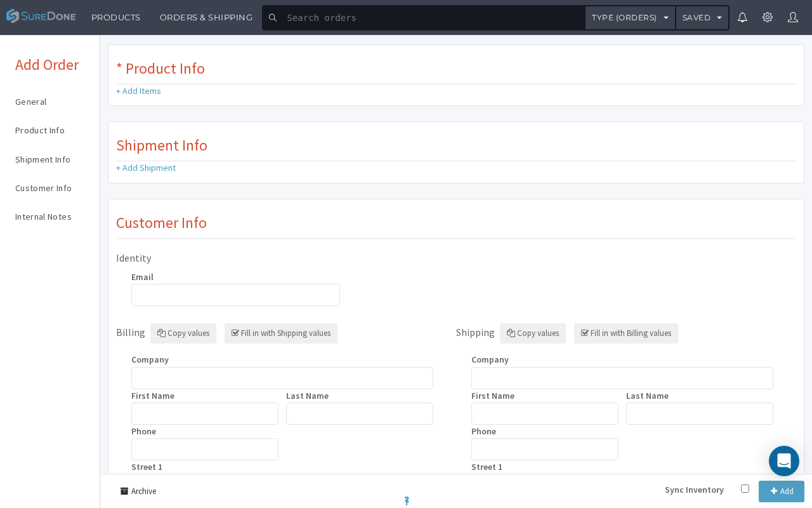This screenshot has height=508, width=812.
Task: Jump to Customer Info in sidebar
Action: tap(43, 188)
